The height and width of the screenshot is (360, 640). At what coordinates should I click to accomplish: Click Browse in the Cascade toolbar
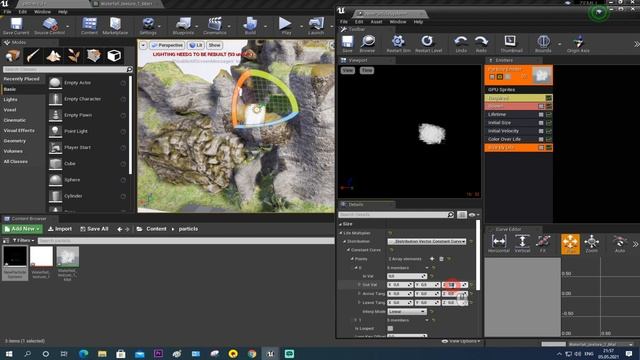point(367,44)
